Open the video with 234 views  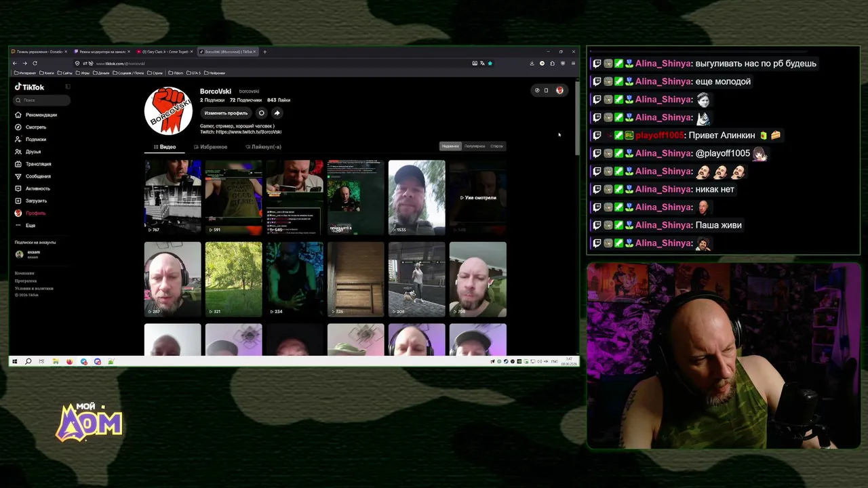pos(295,279)
